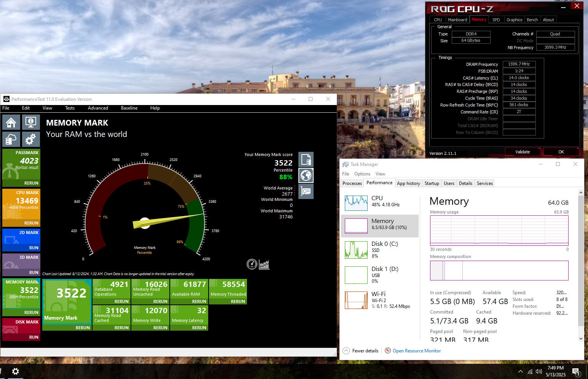Image resolution: width=588 pixels, height=379 pixels.
Task: Open the Help menu in PerformanceTest
Action: 155,108
